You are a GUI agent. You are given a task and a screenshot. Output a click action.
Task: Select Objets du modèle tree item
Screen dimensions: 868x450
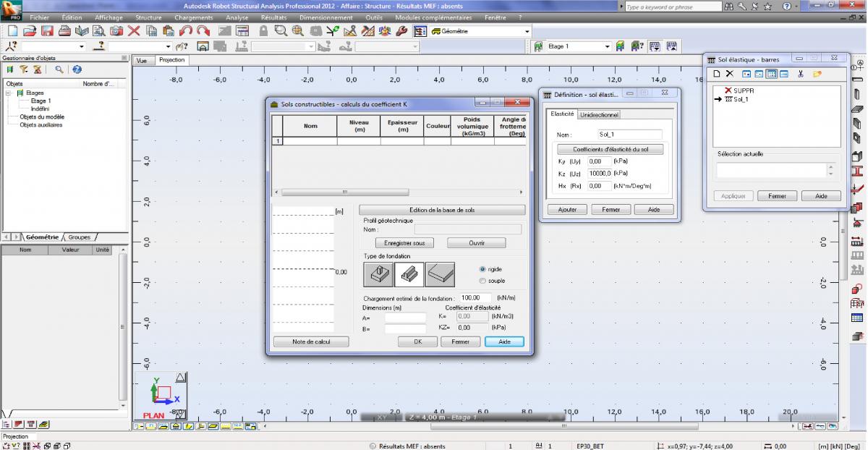tap(42, 116)
